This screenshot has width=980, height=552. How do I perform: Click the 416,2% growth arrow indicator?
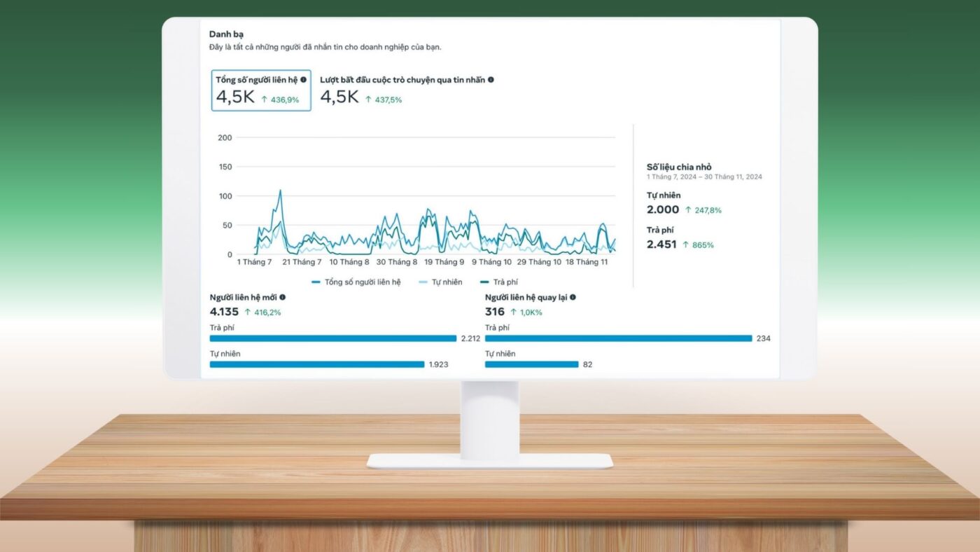(248, 312)
